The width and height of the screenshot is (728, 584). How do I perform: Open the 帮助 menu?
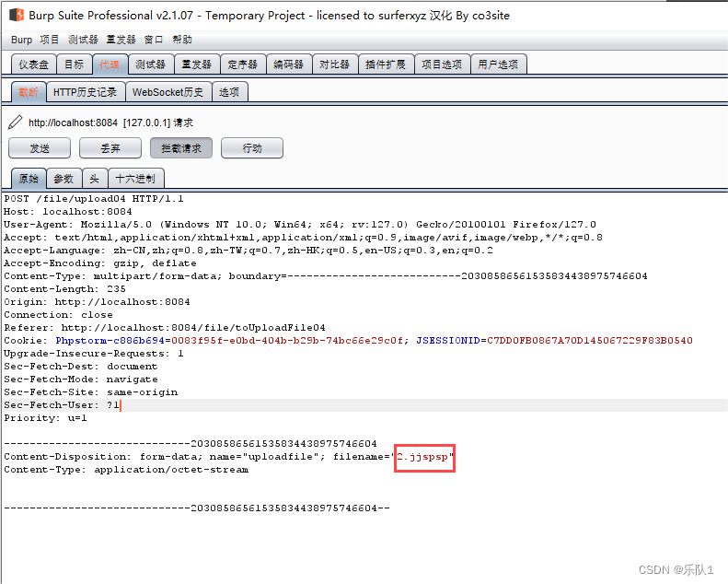[x=182, y=40]
